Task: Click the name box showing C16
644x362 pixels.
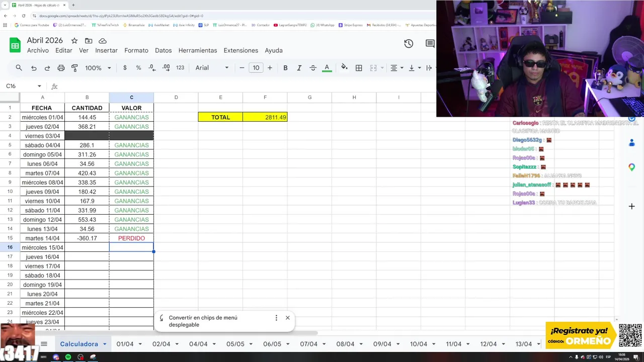Action: click(x=19, y=86)
